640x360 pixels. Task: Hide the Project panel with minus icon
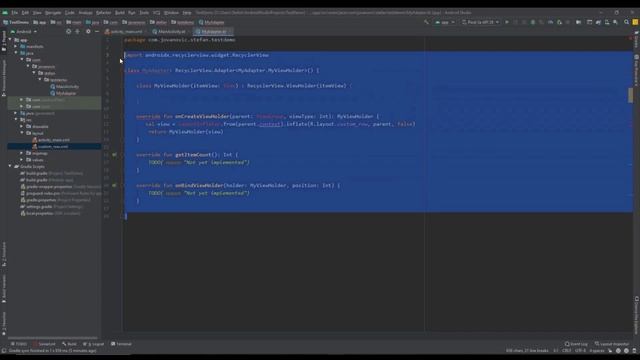[x=97, y=31]
